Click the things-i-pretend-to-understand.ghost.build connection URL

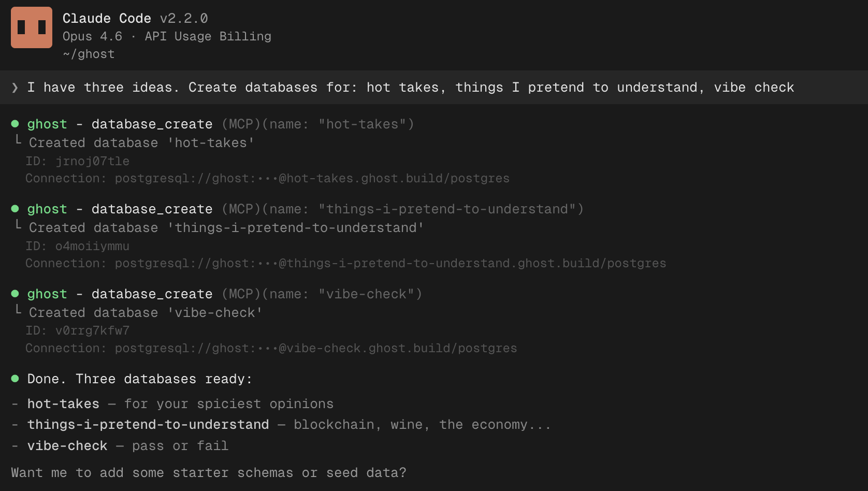pyautogui.click(x=390, y=264)
